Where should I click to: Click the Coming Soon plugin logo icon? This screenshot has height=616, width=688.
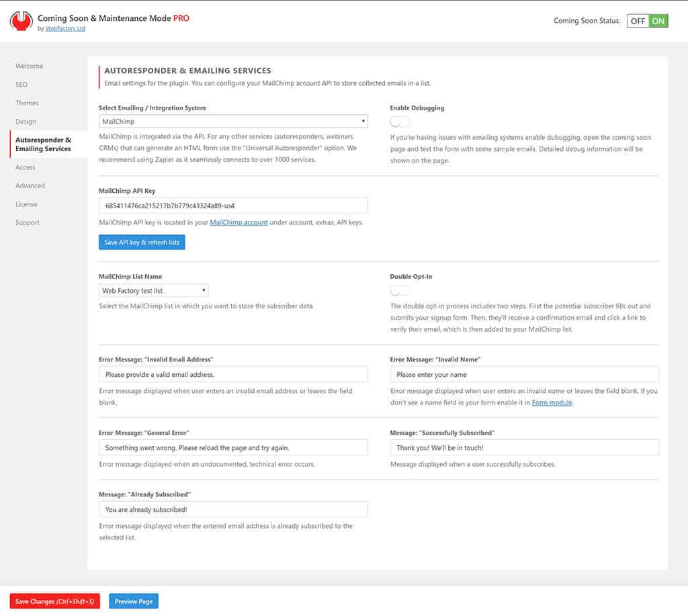pyautogui.click(x=21, y=21)
